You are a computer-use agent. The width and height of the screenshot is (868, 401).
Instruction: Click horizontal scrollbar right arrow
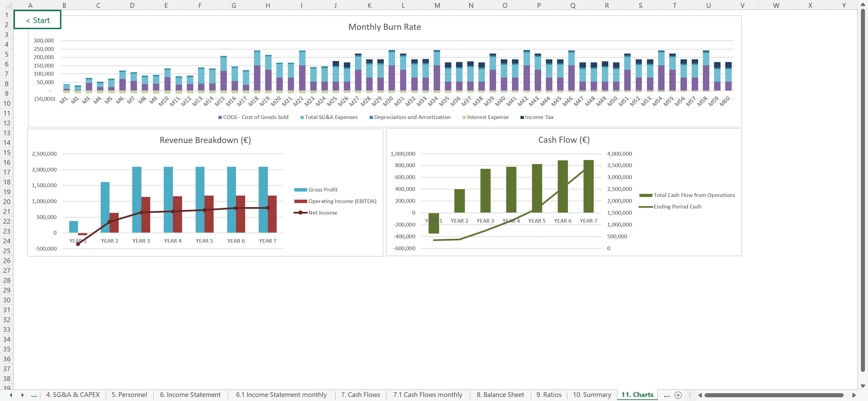854,395
